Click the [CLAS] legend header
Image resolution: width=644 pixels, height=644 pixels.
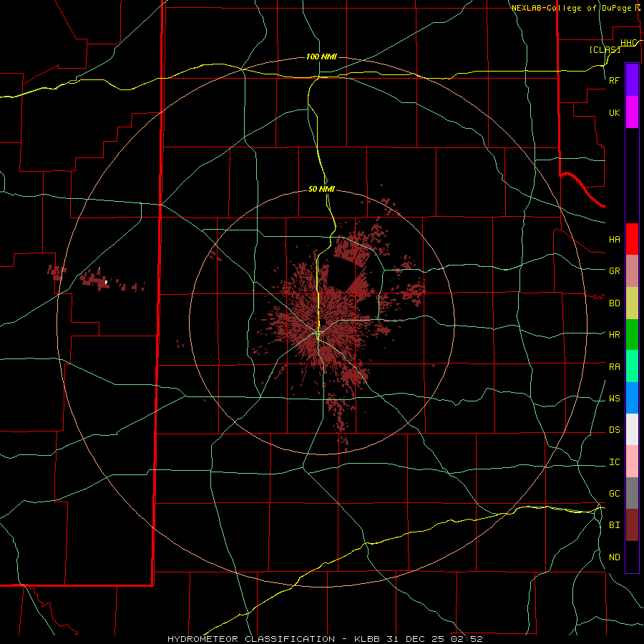(x=605, y=49)
